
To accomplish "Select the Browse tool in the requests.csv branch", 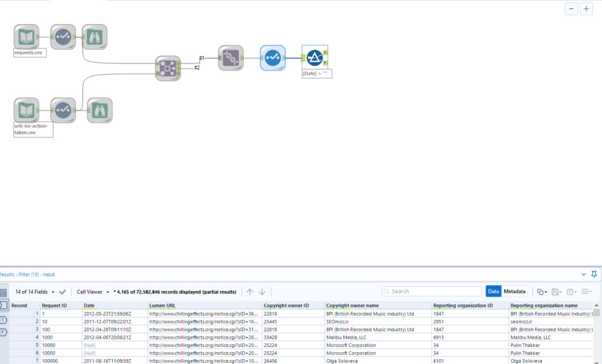I will pos(95,37).
